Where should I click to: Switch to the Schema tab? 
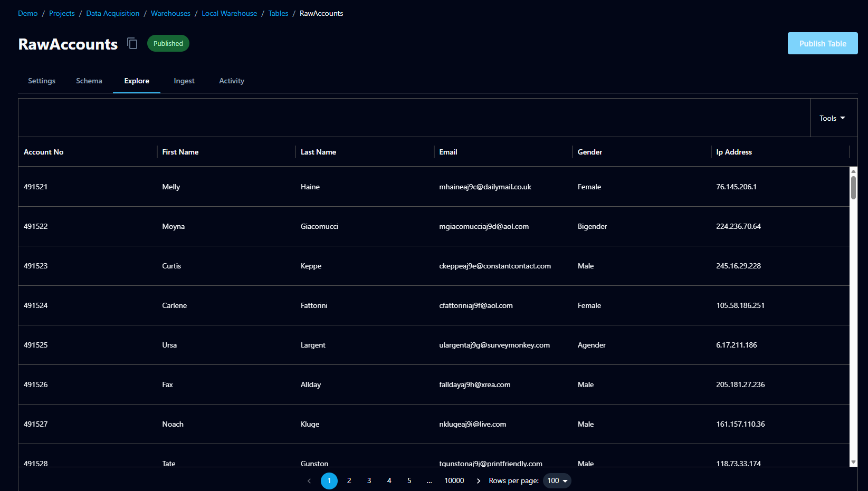(x=89, y=81)
